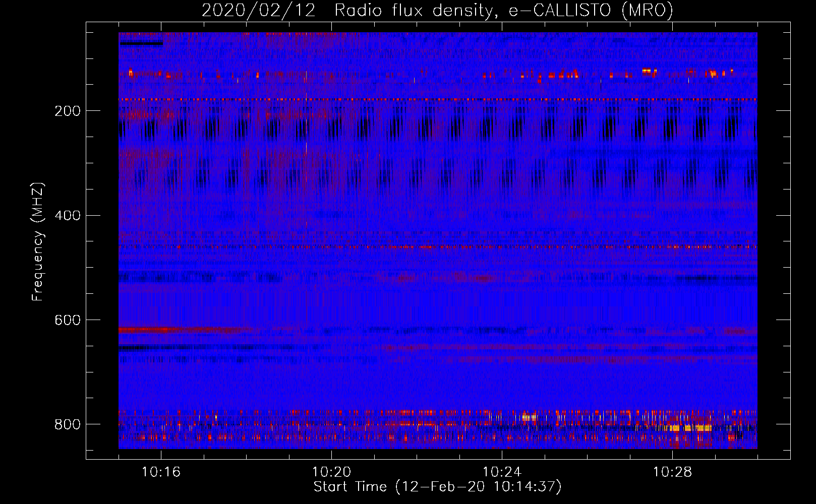This screenshot has height=504, width=816.
Task: Click the "Frequency (MHZ)" axis label
Action: [38, 241]
